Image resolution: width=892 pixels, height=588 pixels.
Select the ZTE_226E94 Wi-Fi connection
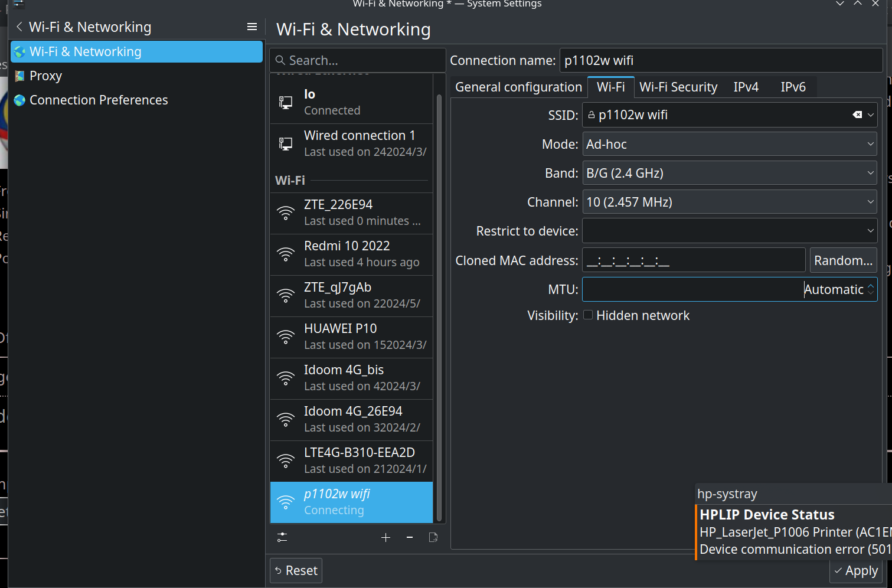click(352, 213)
